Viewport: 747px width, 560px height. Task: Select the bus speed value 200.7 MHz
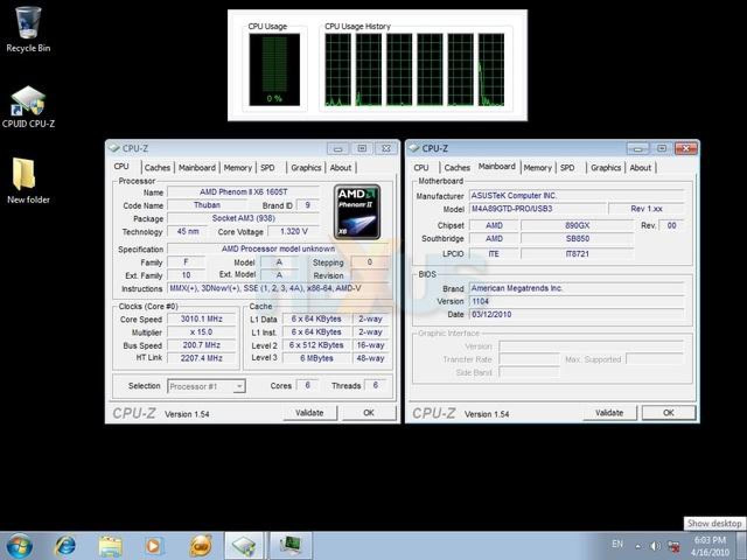point(201,345)
